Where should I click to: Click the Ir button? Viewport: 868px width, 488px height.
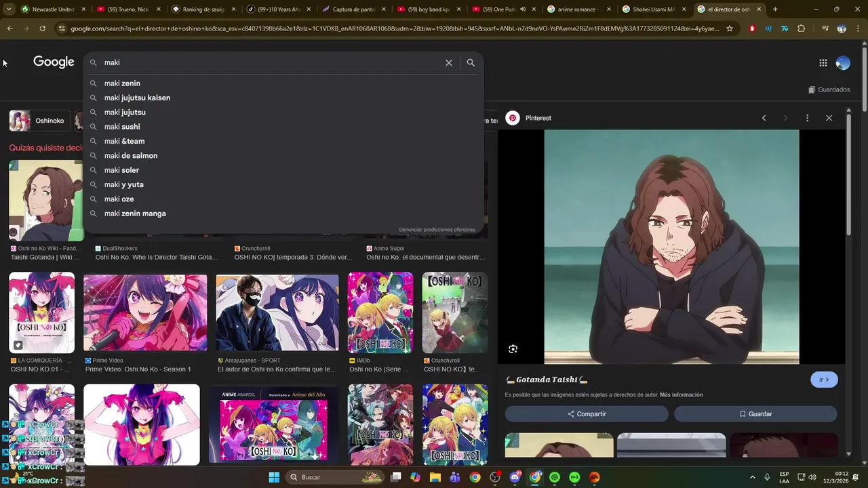(824, 380)
